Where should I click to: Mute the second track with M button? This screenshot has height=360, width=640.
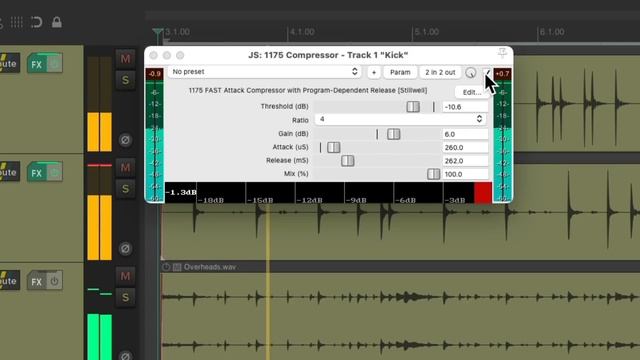[125, 167]
